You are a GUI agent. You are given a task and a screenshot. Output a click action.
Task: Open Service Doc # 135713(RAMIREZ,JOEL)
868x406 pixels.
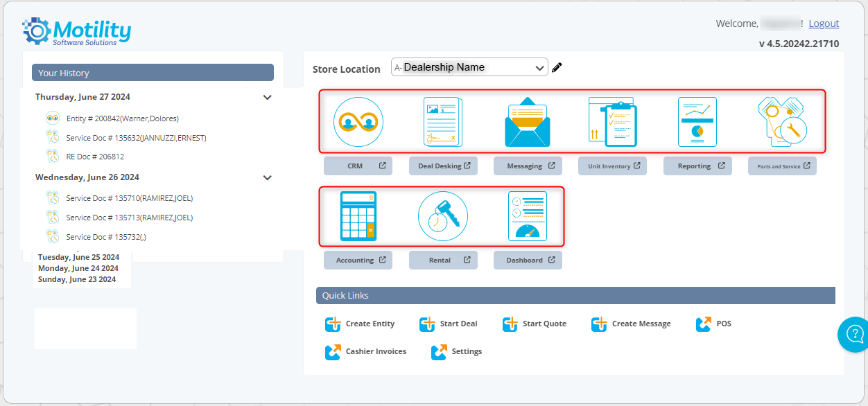pos(130,218)
